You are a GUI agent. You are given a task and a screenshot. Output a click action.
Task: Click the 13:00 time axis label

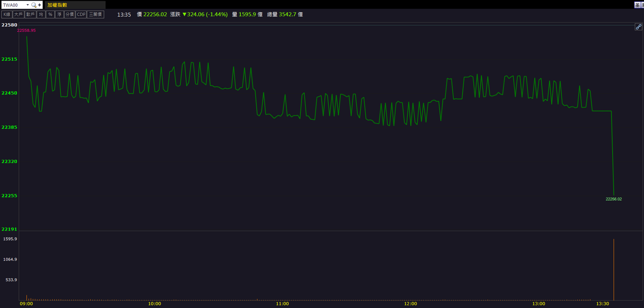pyautogui.click(x=539, y=304)
